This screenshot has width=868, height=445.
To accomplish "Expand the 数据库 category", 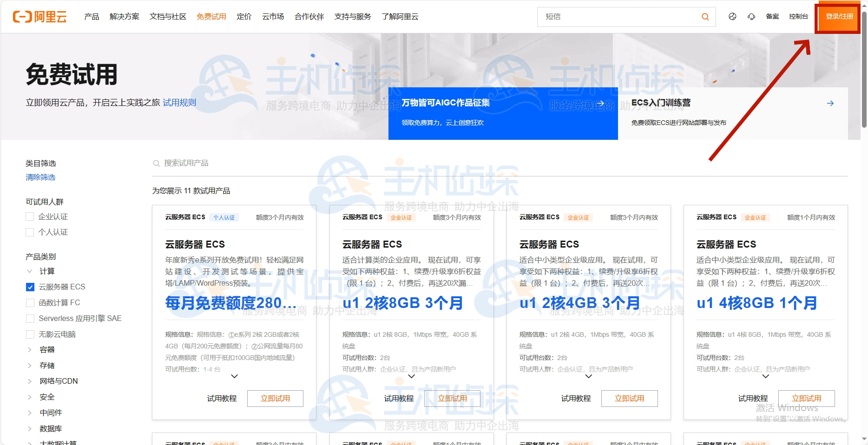I will pyautogui.click(x=30, y=428).
